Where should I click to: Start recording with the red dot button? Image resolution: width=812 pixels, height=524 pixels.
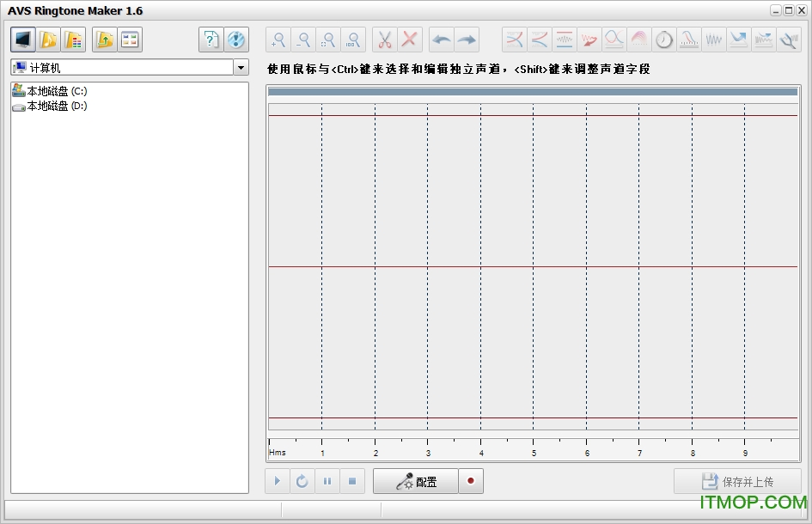click(x=471, y=481)
